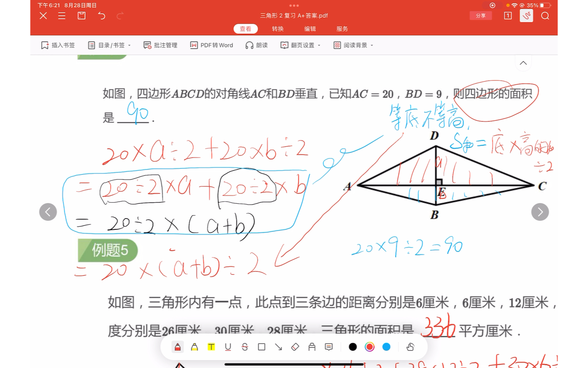The image size is (588, 368).
Task: Switch to the 编辑 tab
Action: point(310,29)
